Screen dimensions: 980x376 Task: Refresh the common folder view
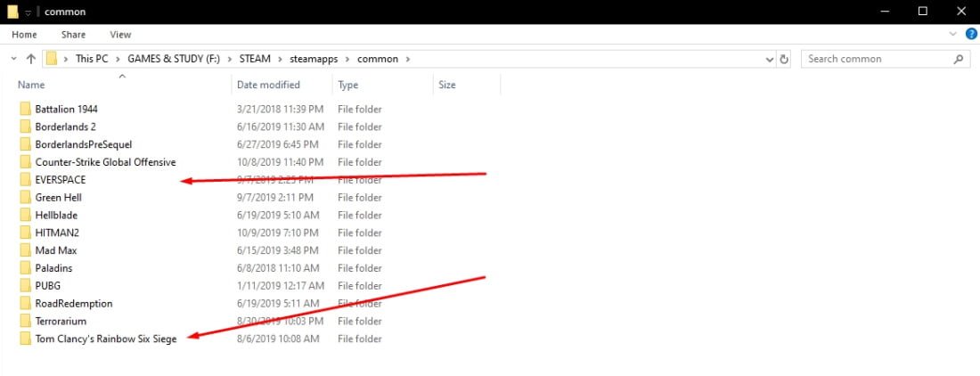[x=784, y=59]
